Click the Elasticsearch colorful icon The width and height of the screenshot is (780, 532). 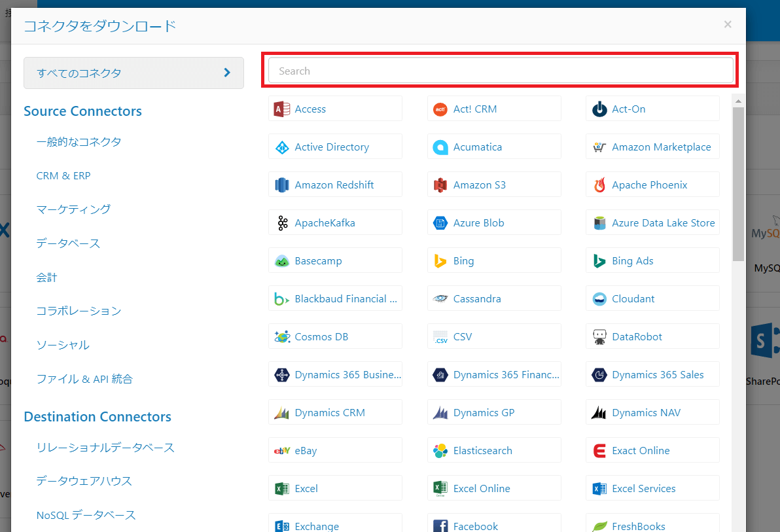pos(440,451)
